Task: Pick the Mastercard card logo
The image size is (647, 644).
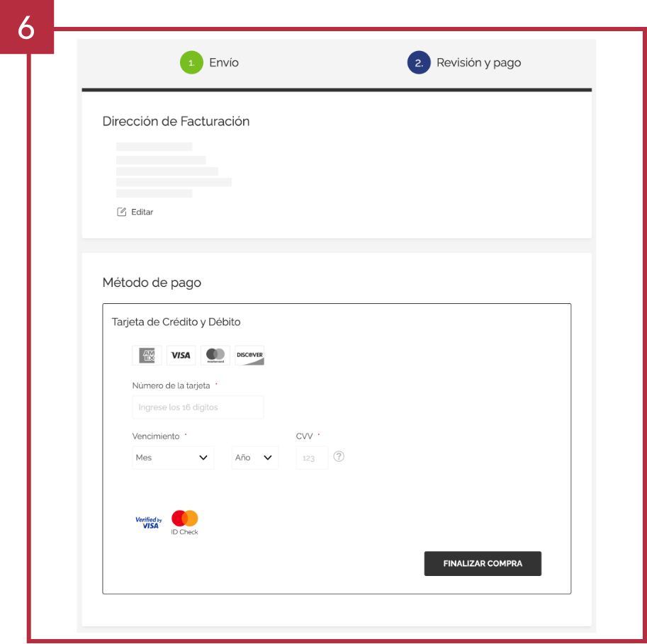Action: [215, 355]
